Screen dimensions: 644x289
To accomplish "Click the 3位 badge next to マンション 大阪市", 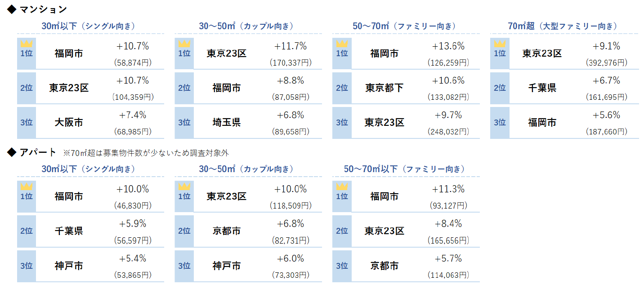I will pyautogui.click(x=27, y=122).
